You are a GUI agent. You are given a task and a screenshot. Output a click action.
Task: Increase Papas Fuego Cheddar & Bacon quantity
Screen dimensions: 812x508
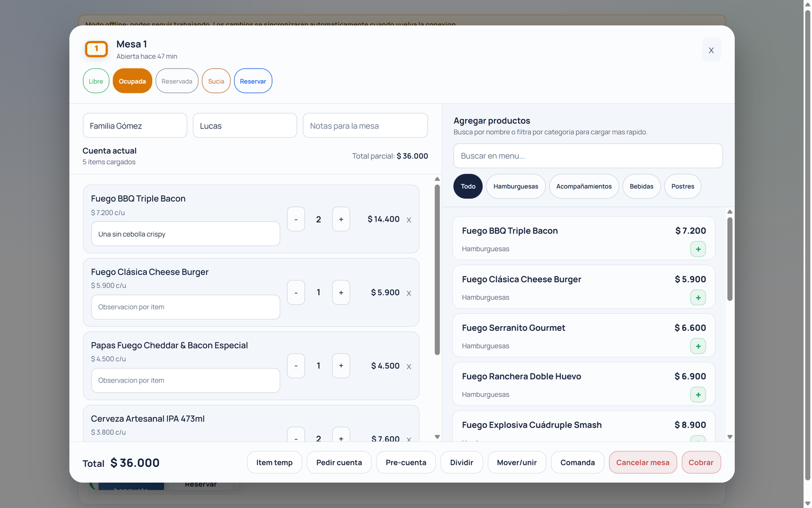pyautogui.click(x=341, y=366)
